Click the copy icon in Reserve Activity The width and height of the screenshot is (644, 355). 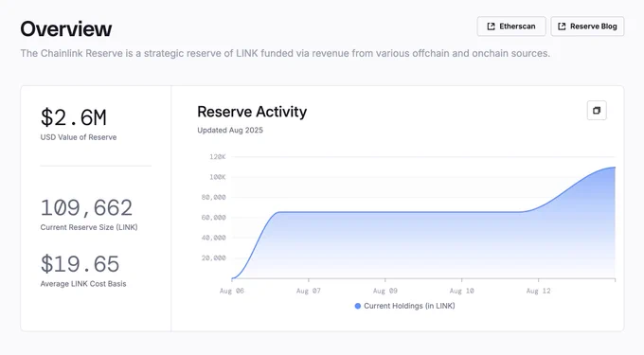[x=597, y=111]
